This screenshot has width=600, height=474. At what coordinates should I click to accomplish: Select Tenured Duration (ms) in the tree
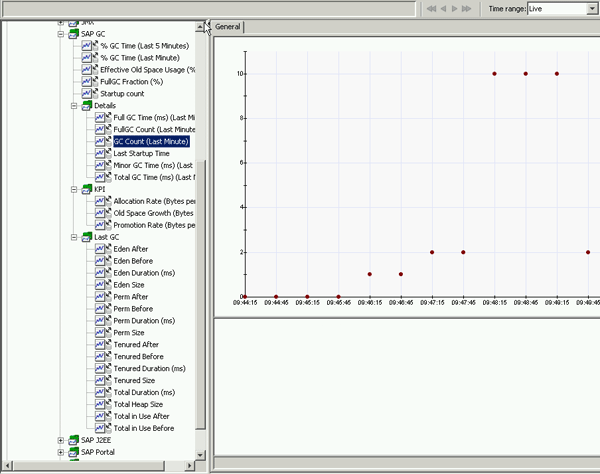(149, 368)
